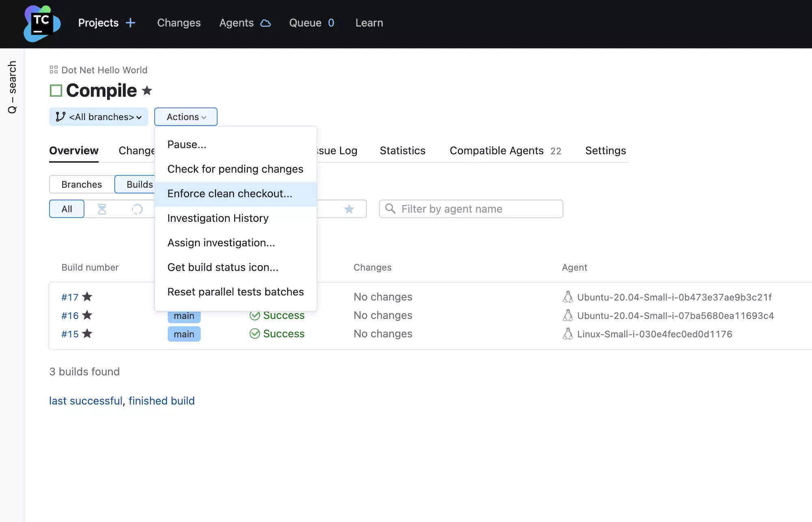
Task: Click the magnifier in the agent filter field
Action: [390, 209]
